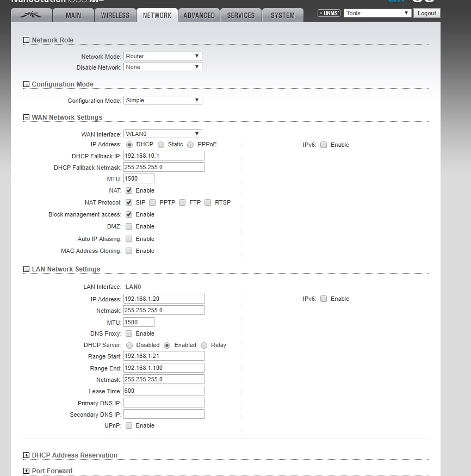Expand the Port Forward section
This screenshot has width=471, height=476.
click(x=27, y=471)
